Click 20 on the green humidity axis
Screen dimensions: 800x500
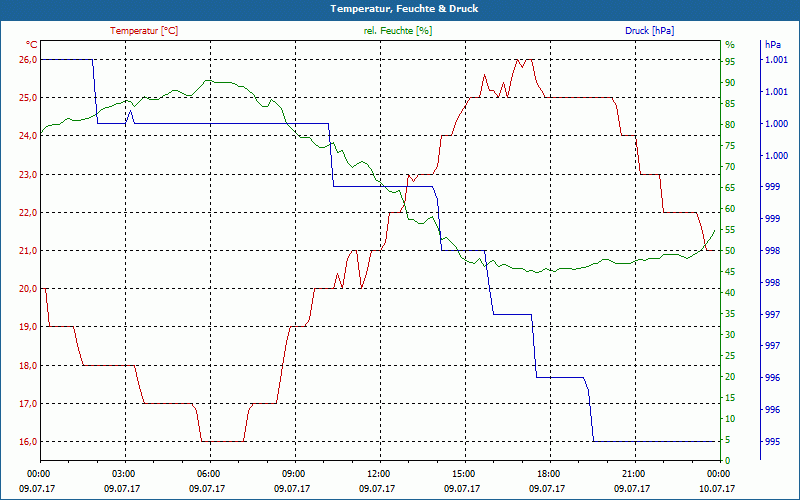730,377
